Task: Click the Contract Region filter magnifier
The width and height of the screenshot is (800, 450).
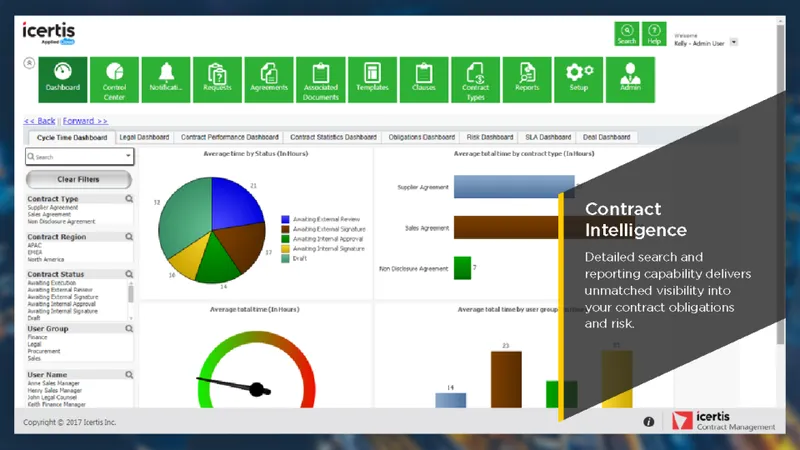Action: (129, 237)
